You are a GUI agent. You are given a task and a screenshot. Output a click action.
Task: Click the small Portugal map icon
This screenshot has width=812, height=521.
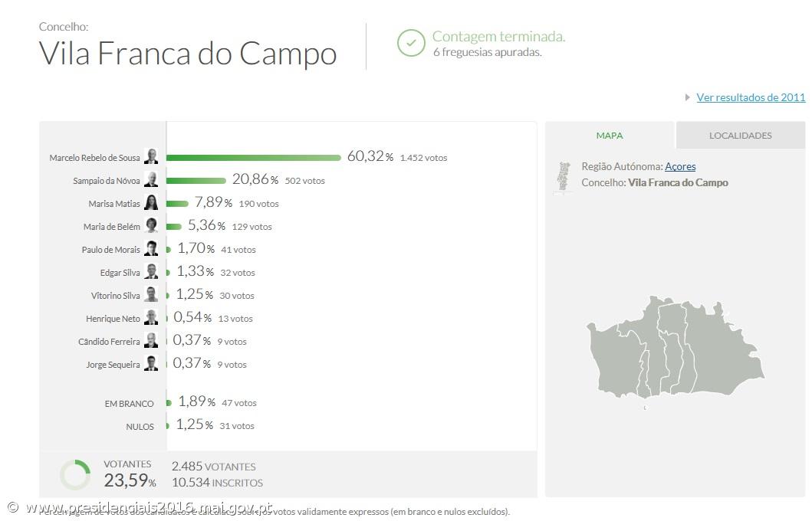564,176
